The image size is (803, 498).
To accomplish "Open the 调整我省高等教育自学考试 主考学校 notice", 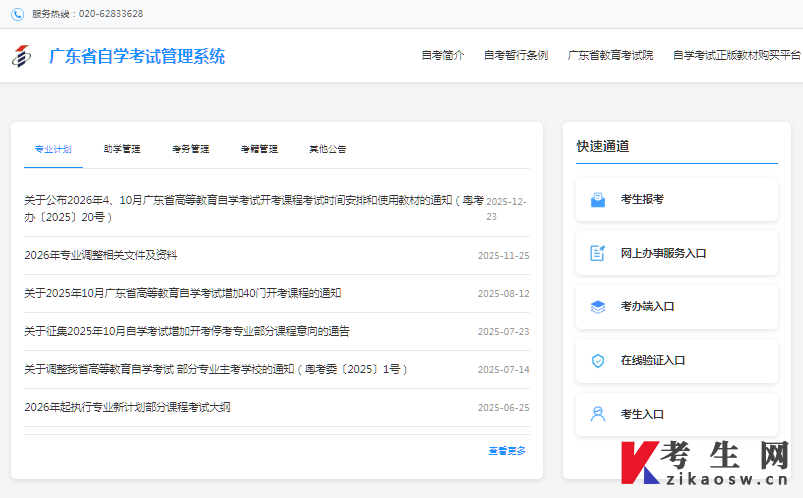I will click(x=216, y=369).
